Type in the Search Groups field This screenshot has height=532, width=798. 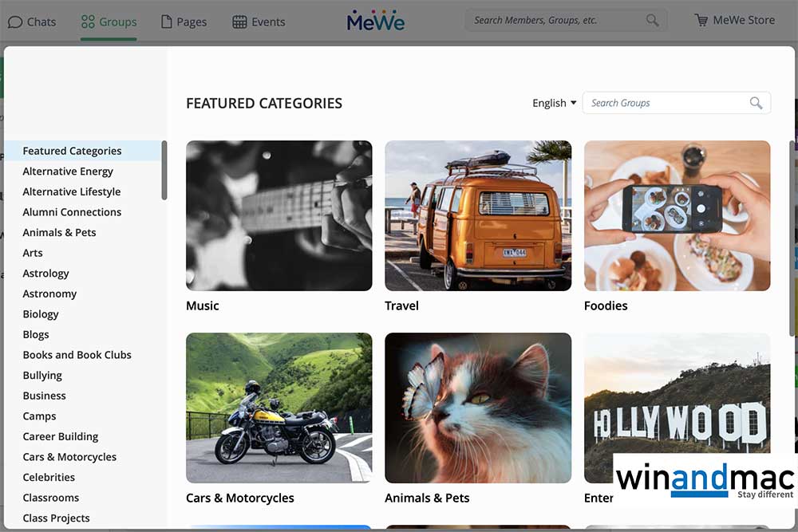[x=666, y=103]
